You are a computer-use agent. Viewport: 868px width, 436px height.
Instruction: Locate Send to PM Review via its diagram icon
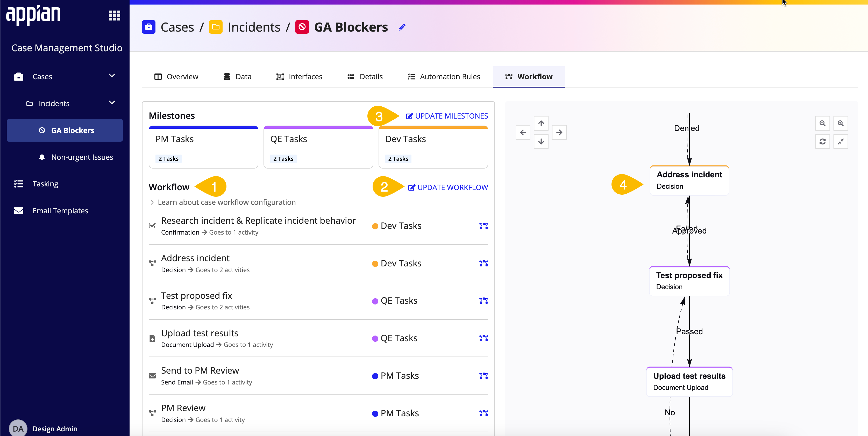[483, 375]
